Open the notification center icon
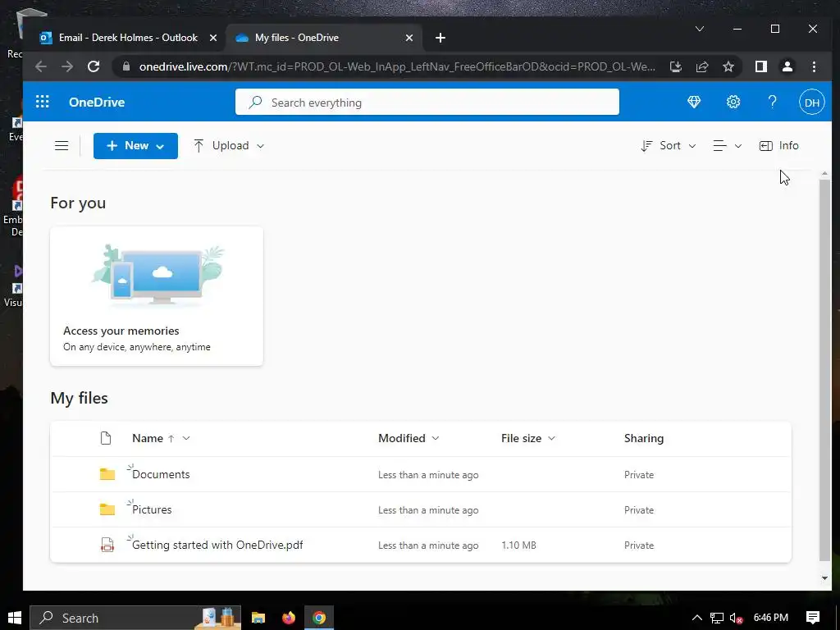The width and height of the screenshot is (840, 630). click(813, 618)
